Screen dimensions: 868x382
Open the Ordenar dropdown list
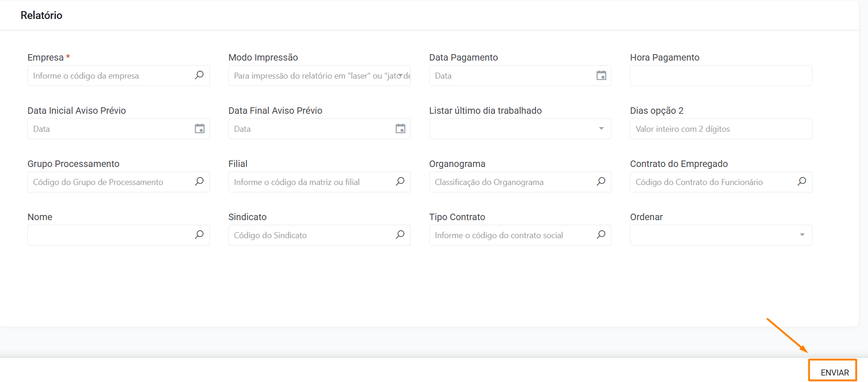click(x=801, y=235)
